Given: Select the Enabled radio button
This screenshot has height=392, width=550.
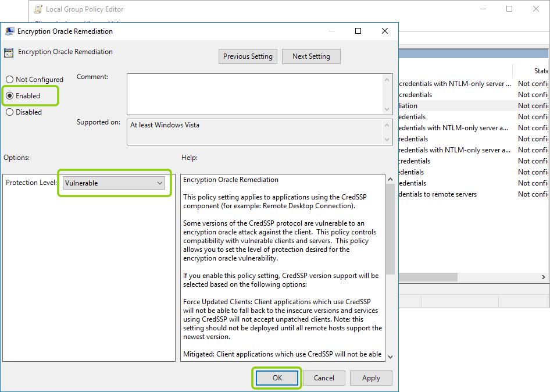Looking at the screenshot, I should (9, 96).
